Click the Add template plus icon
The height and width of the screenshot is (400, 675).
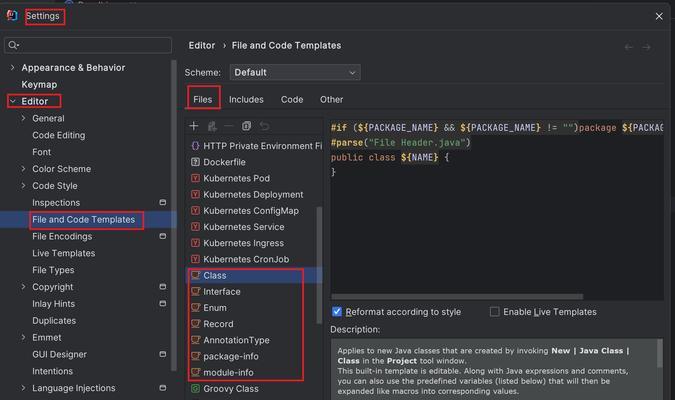194,126
